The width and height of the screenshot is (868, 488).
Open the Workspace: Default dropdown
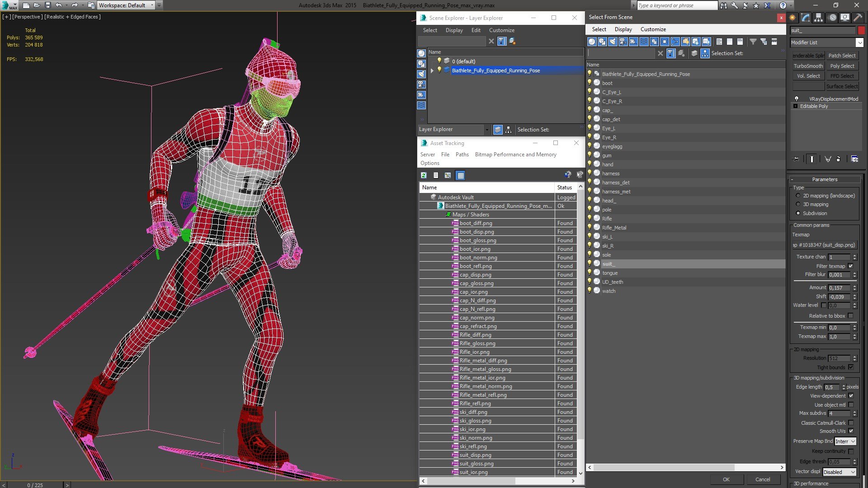click(127, 5)
